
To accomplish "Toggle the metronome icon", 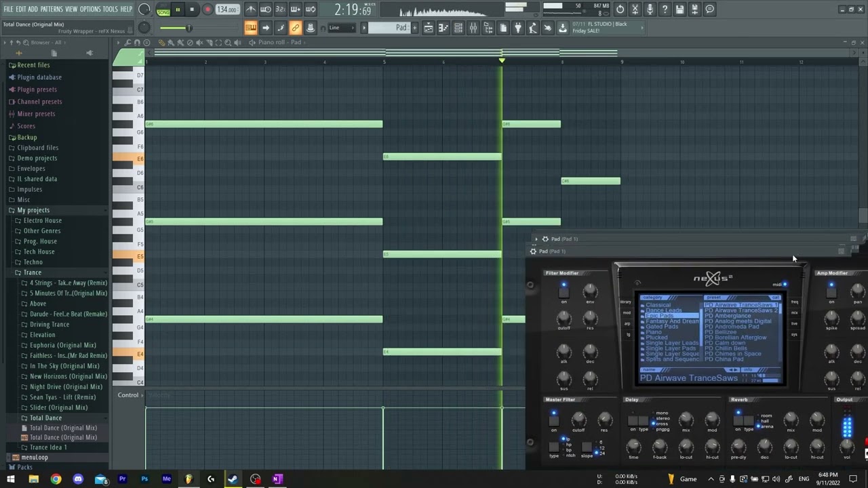I will pos(251,9).
